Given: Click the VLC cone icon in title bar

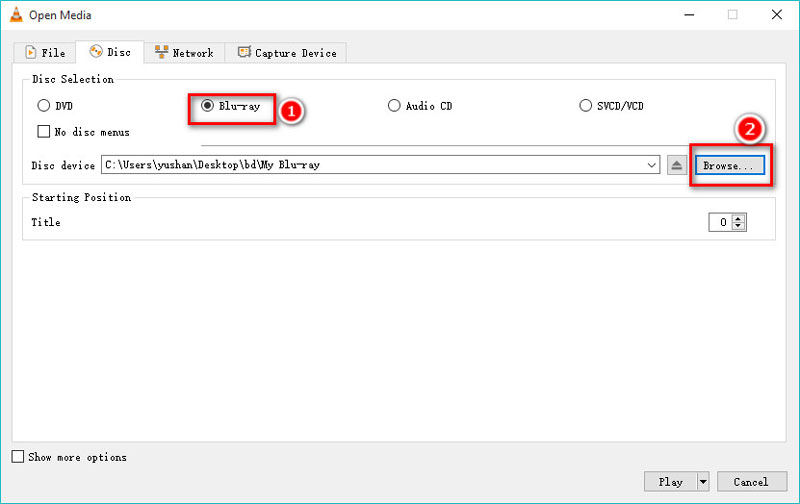Looking at the screenshot, I should click(14, 15).
